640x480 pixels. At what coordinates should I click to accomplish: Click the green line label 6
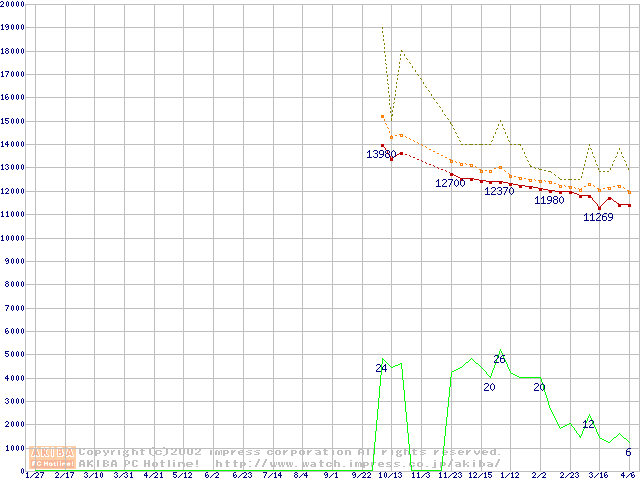[628, 452]
